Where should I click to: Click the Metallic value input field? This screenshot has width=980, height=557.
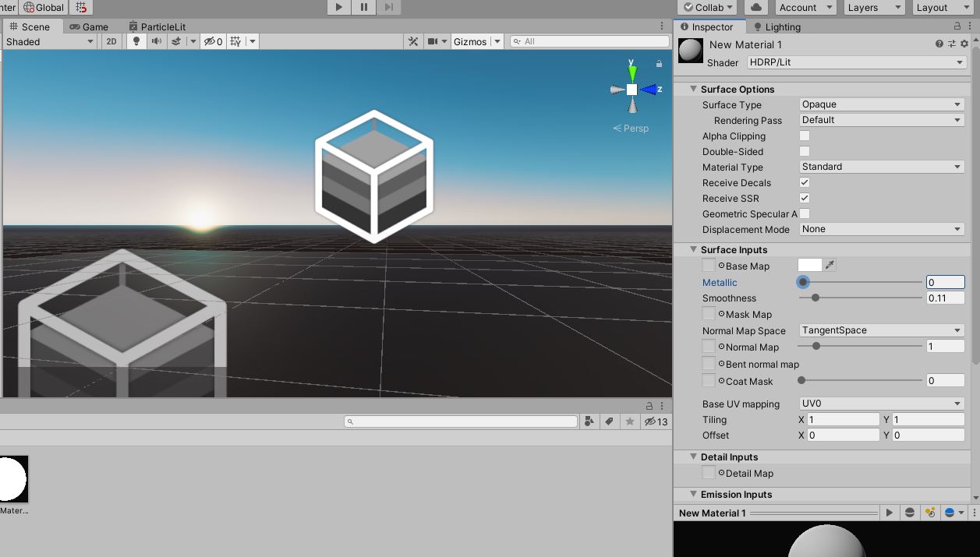pos(945,282)
